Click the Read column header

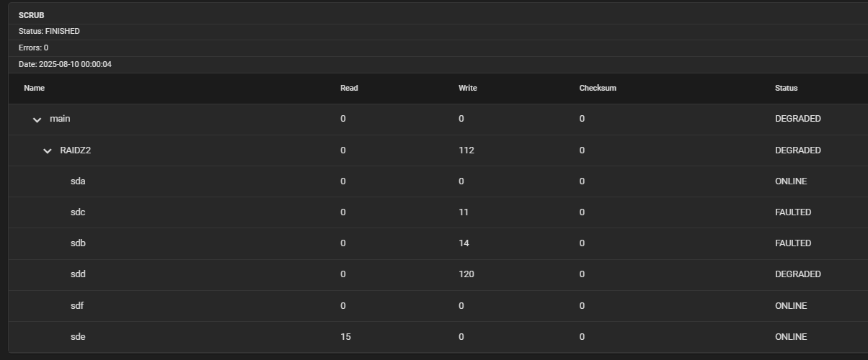[x=349, y=88]
